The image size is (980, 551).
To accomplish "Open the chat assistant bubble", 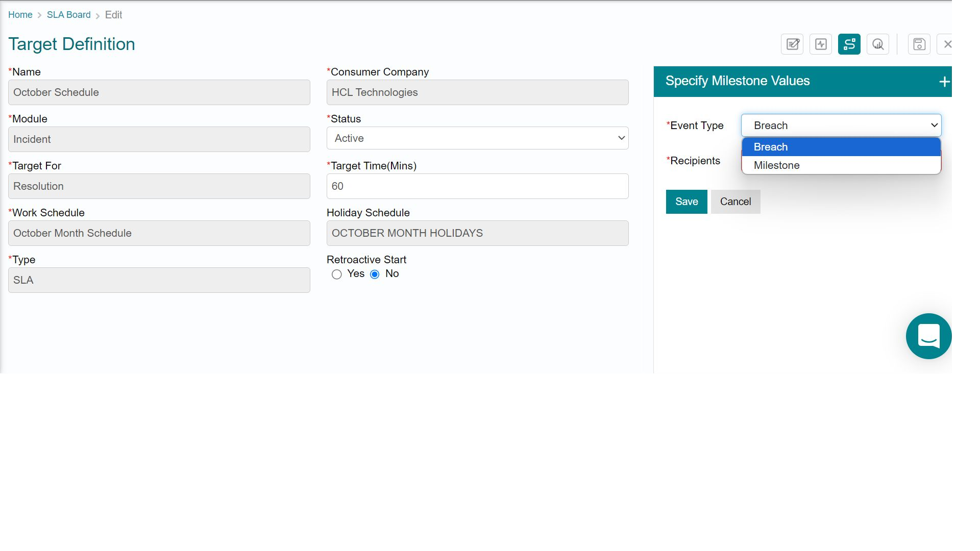I will coord(928,336).
